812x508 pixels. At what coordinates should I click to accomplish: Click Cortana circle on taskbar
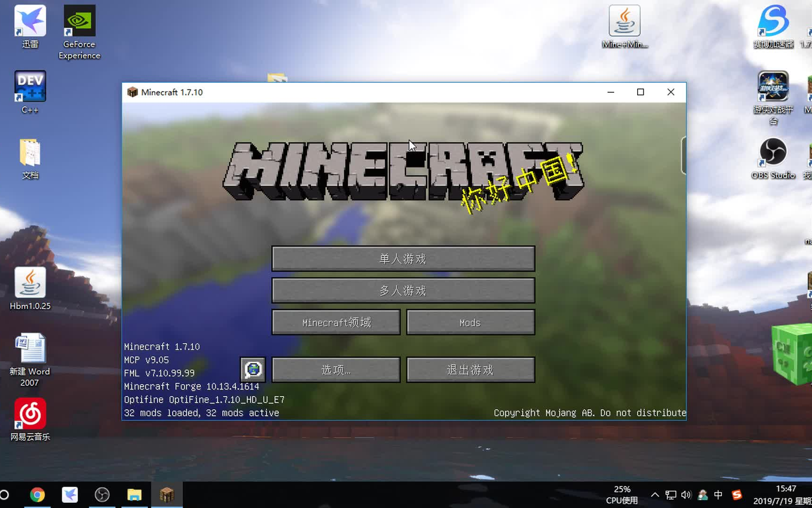[5, 495]
